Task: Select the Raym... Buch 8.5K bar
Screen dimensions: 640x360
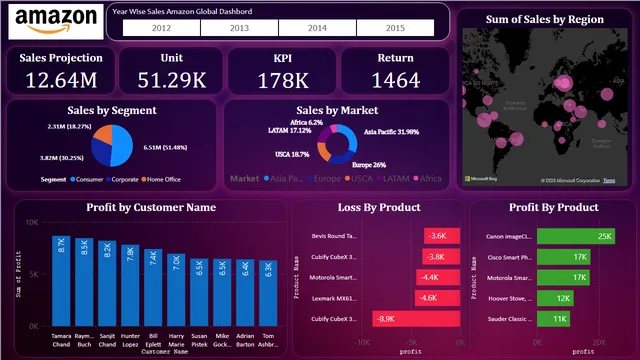Action: [x=84, y=282]
